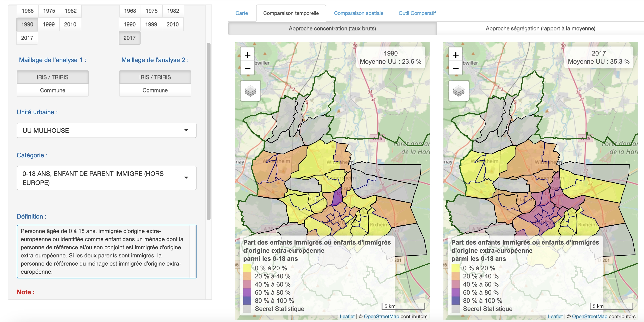This screenshot has height=322, width=644.
Task: Click OpenStreetMap link on right map
Action: (x=589, y=316)
